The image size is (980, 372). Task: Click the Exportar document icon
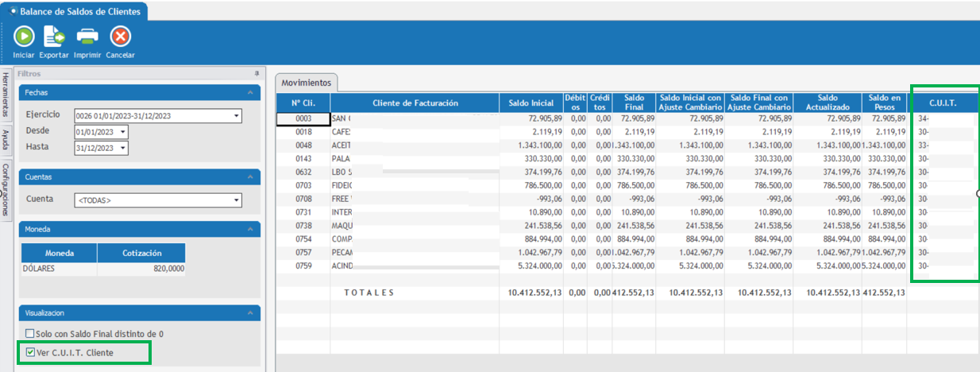54,37
